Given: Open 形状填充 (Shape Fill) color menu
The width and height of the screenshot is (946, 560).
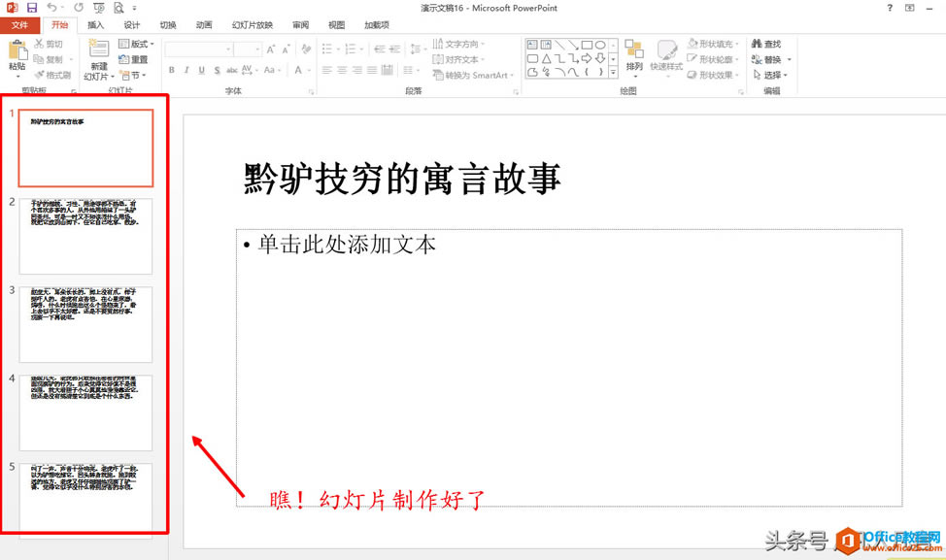Looking at the screenshot, I should pyautogui.click(x=714, y=44).
